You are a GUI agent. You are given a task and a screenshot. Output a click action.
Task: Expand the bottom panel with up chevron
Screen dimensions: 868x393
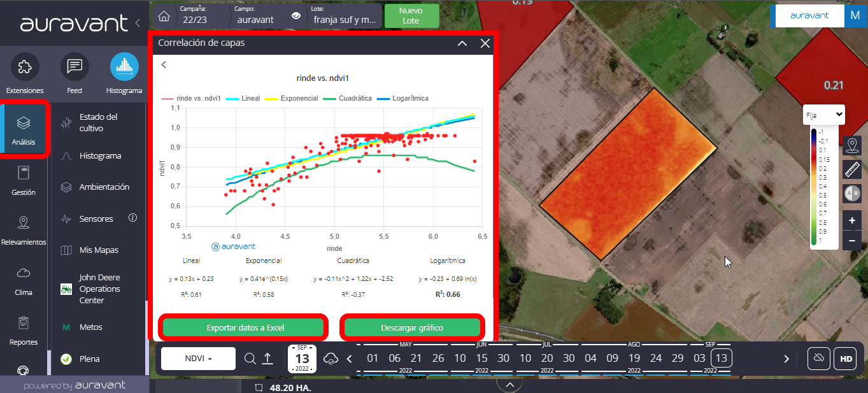[509, 385]
